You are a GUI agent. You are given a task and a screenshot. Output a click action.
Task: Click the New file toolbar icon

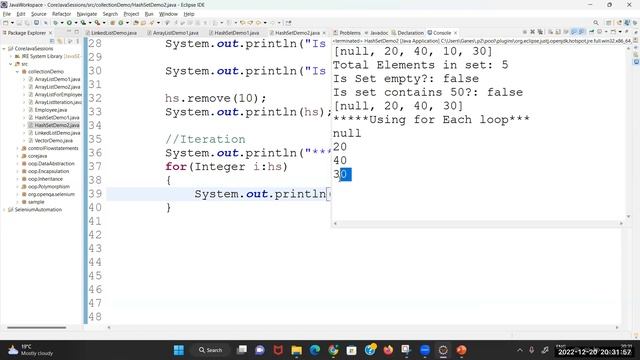coord(5,23)
